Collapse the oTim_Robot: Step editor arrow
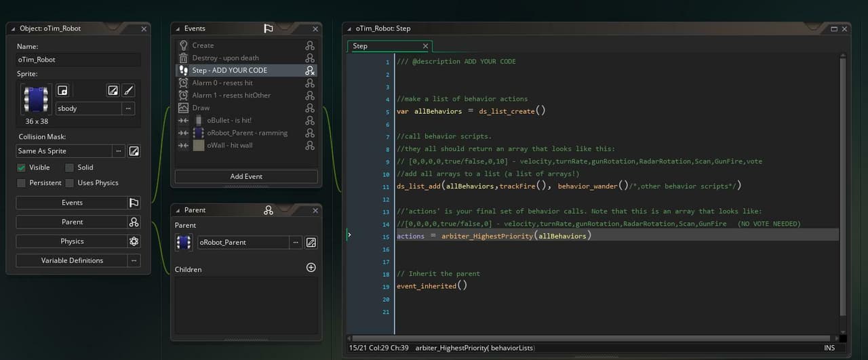Viewport: 868px width, 360px height. point(349,28)
